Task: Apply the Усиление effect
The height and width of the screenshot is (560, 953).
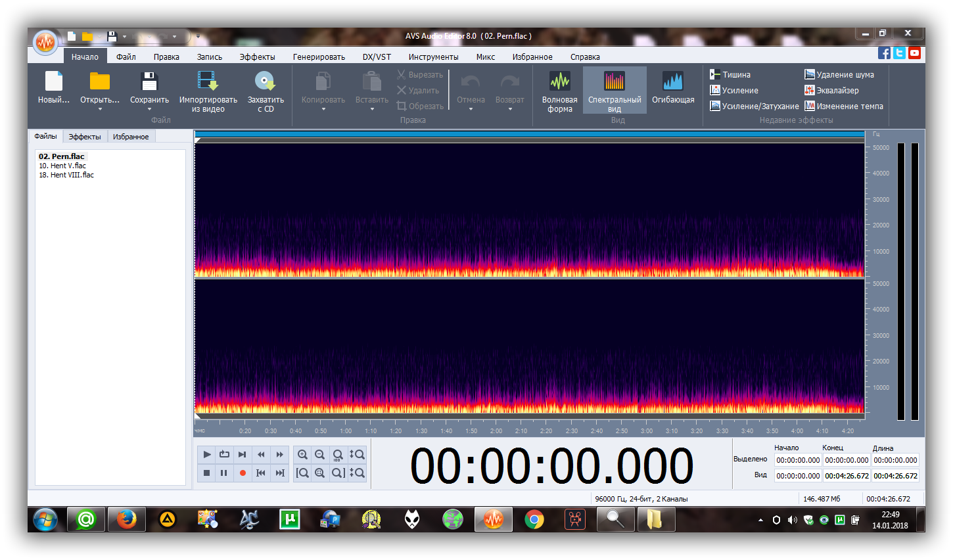Action: [734, 90]
